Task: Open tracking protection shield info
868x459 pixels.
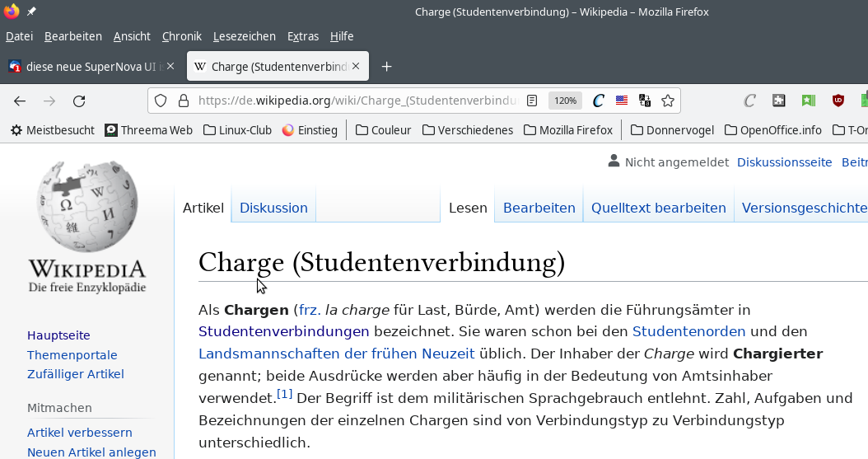Action: [x=161, y=101]
